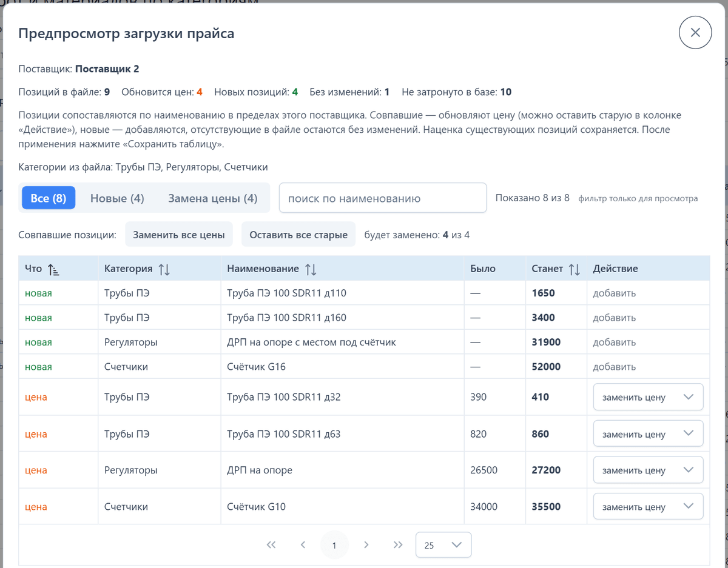Go to last page in pagination
The width and height of the screenshot is (728, 568).
coord(397,545)
